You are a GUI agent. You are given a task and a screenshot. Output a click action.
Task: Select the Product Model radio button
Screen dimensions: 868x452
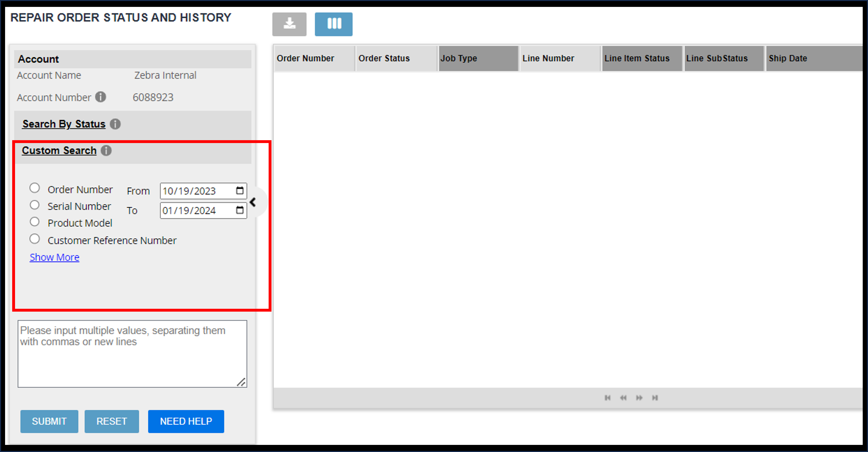34,222
